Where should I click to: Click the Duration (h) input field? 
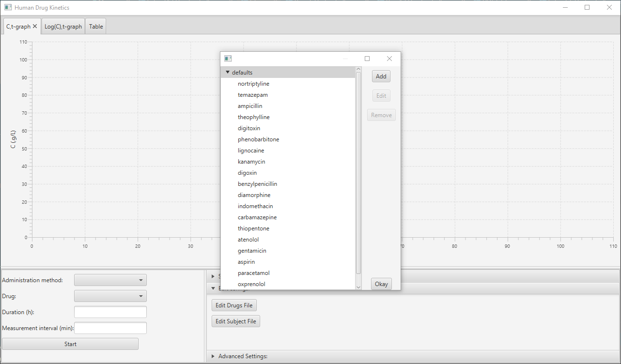(110, 312)
